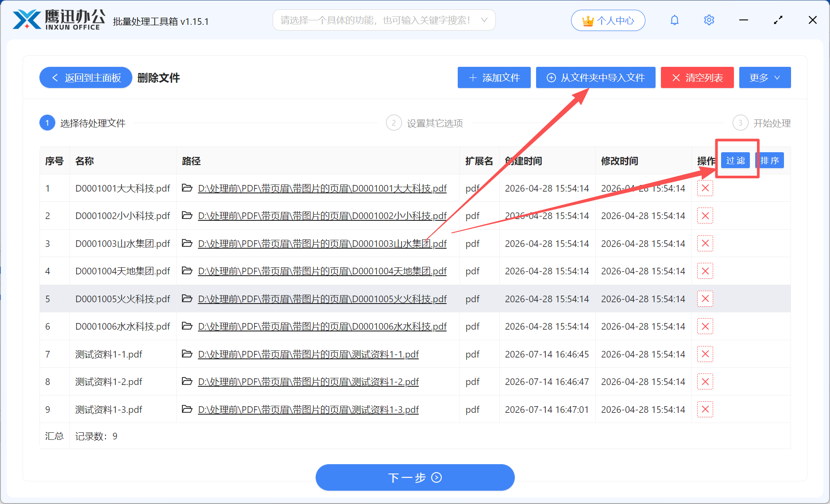Click creation time 2026-07-14 16:46:45
This screenshot has width=830, height=504.
point(547,354)
